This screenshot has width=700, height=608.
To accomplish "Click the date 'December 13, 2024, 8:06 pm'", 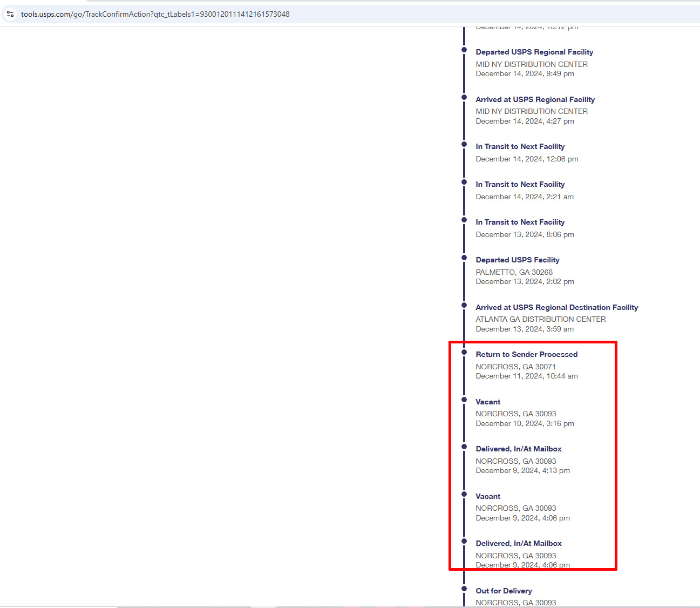I will click(x=525, y=234).
